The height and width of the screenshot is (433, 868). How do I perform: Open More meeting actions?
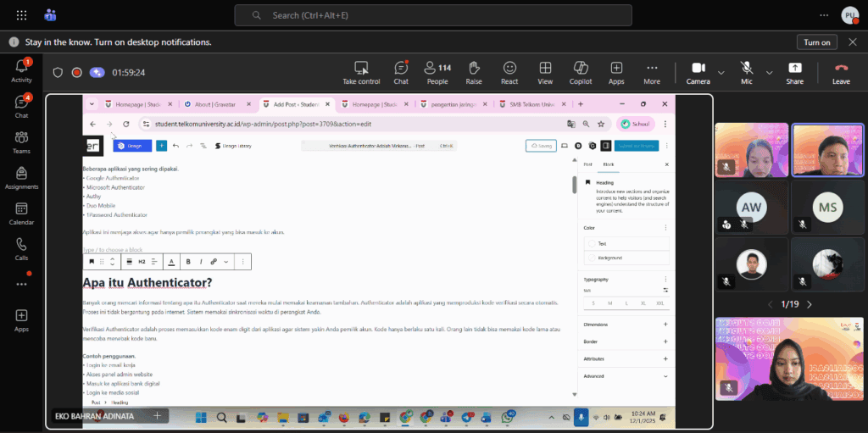[652, 73]
